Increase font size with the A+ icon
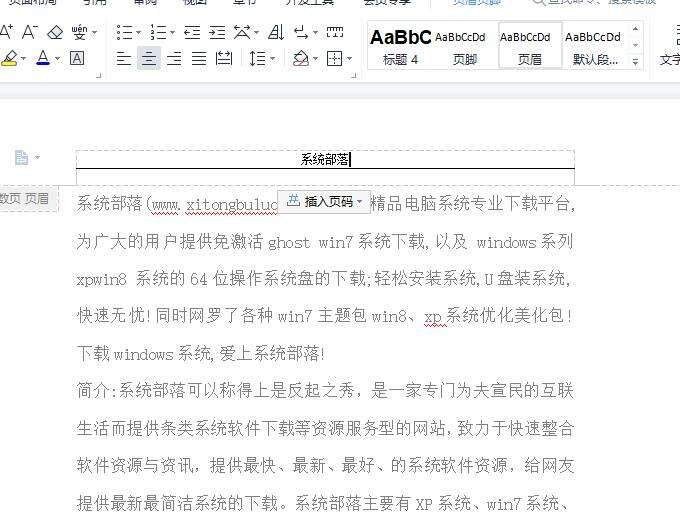 (x=6, y=32)
